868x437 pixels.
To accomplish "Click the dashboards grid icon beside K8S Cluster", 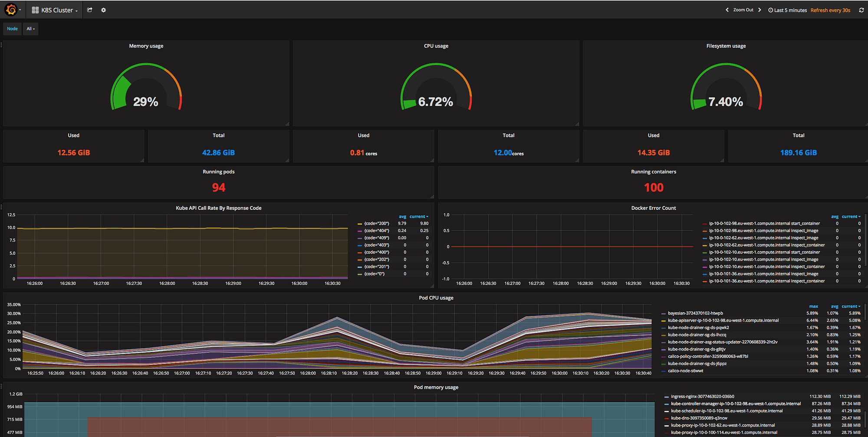I will coord(34,10).
